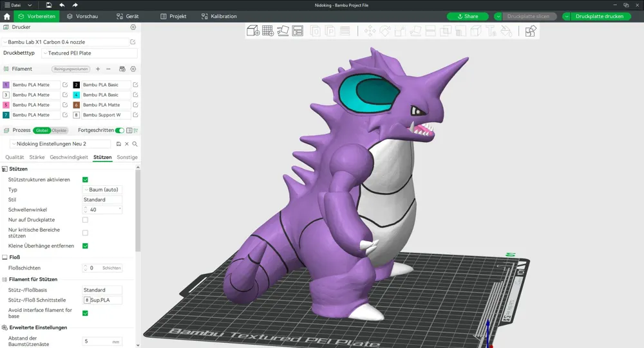This screenshot has height=348, width=644.
Task: Select the Text shape tool
Action: tap(491, 31)
